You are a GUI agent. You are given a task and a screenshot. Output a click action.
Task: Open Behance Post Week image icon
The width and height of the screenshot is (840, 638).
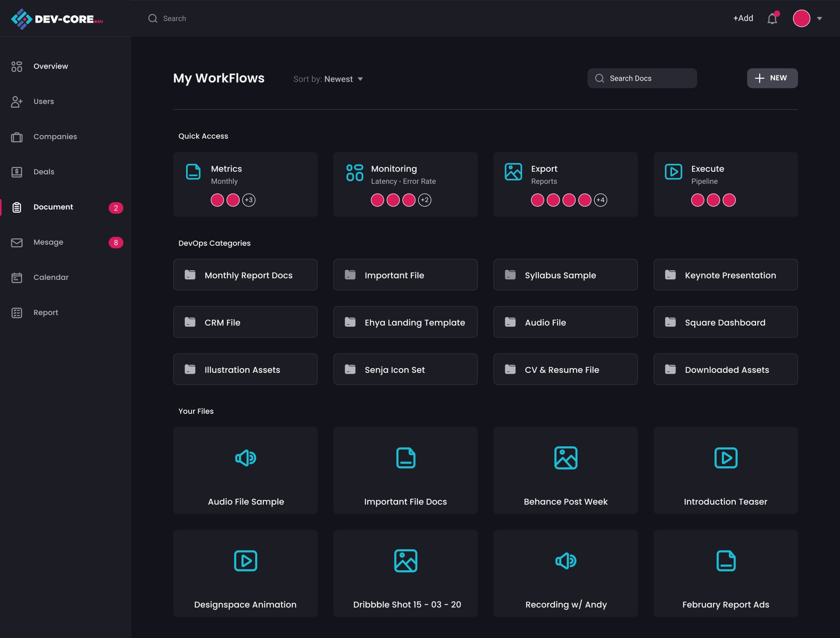565,458
